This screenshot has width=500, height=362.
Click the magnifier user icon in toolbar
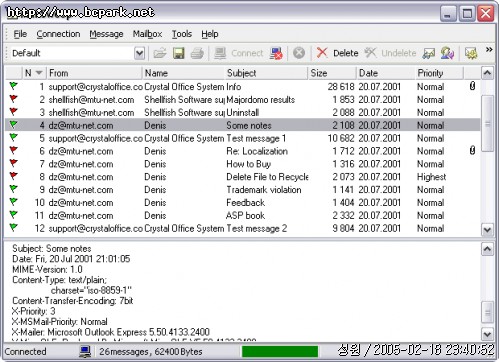[x=447, y=53]
